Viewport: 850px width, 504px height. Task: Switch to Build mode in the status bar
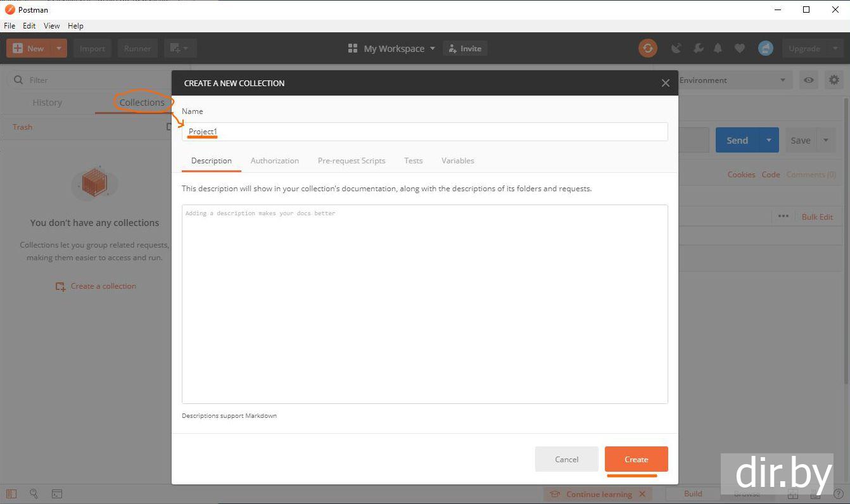click(x=693, y=494)
